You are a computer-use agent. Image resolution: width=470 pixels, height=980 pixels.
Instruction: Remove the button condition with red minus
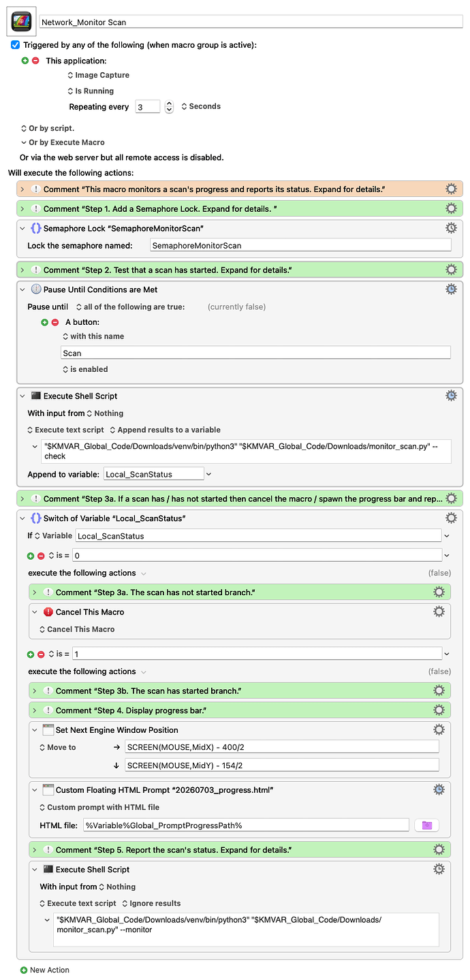click(55, 322)
